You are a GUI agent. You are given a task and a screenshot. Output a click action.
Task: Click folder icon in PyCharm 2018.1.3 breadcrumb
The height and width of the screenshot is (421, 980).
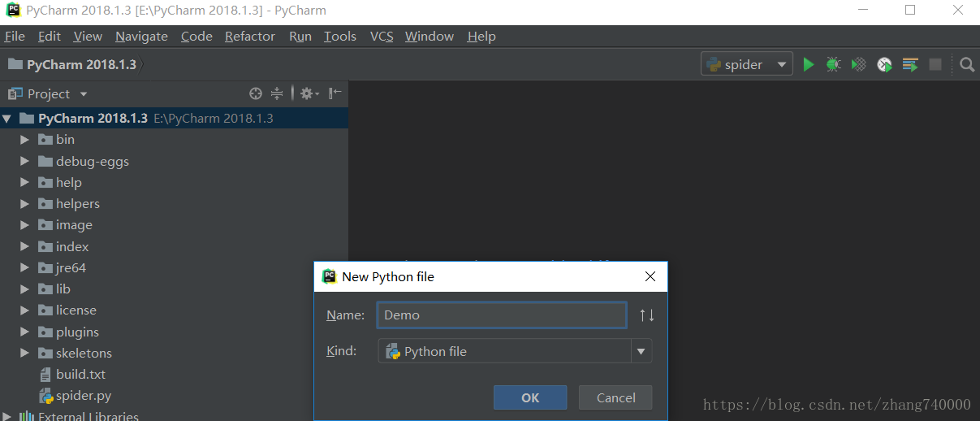pos(15,64)
